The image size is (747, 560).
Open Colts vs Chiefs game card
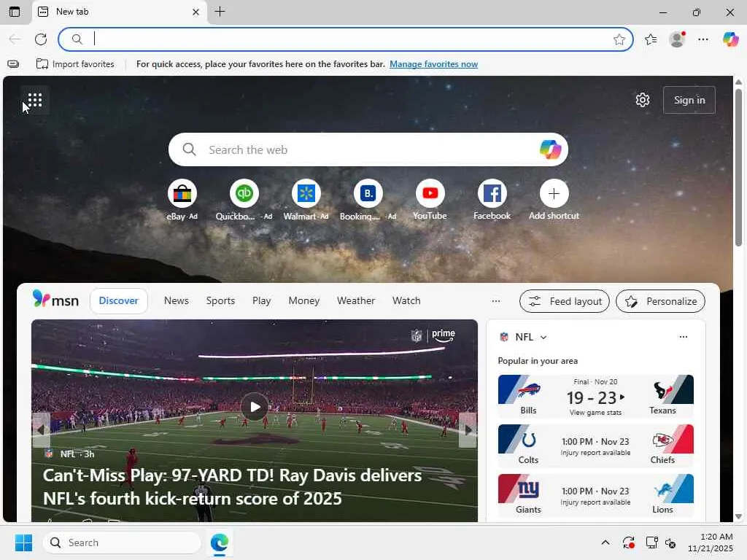[595, 446]
